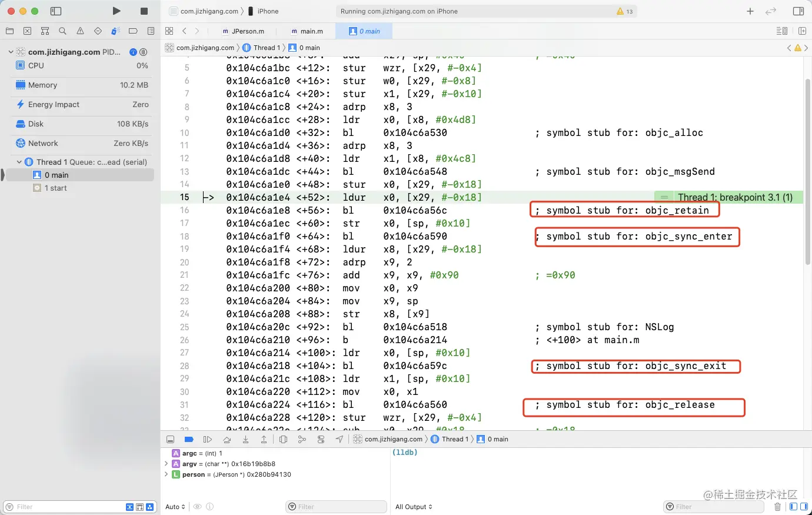
Task: Step over the current instruction
Action: [x=227, y=439]
